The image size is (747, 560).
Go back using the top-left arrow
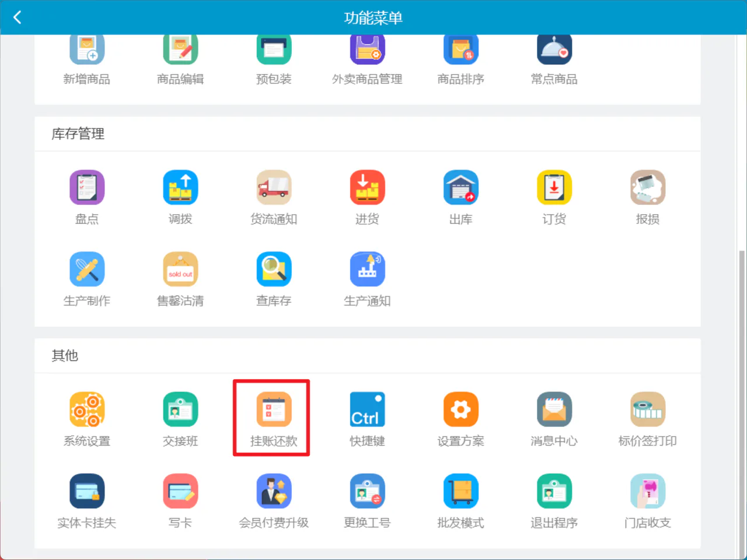(18, 17)
